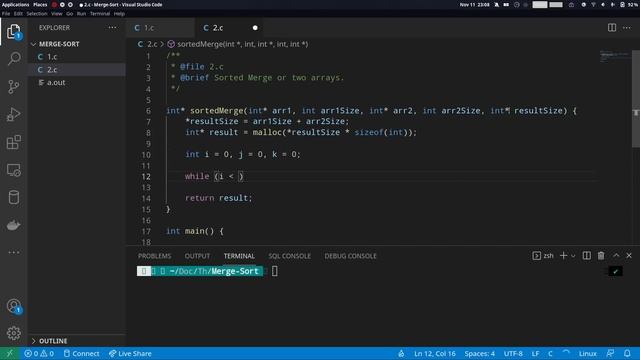Split the editor to the right
The height and width of the screenshot is (360, 640).
click(x=611, y=27)
